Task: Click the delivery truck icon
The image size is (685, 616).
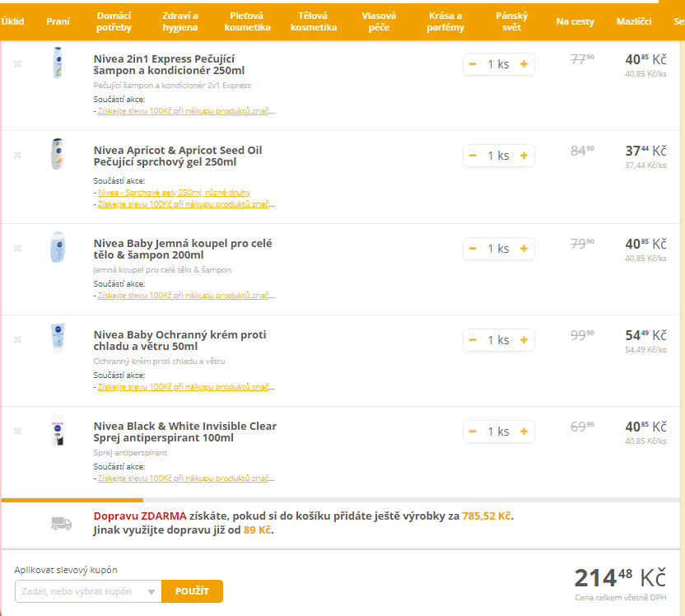Action: [62, 523]
